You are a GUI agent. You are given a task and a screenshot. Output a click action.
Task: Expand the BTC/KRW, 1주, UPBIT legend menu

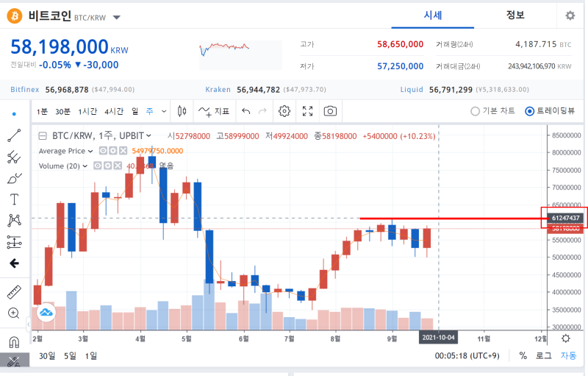(x=149, y=136)
